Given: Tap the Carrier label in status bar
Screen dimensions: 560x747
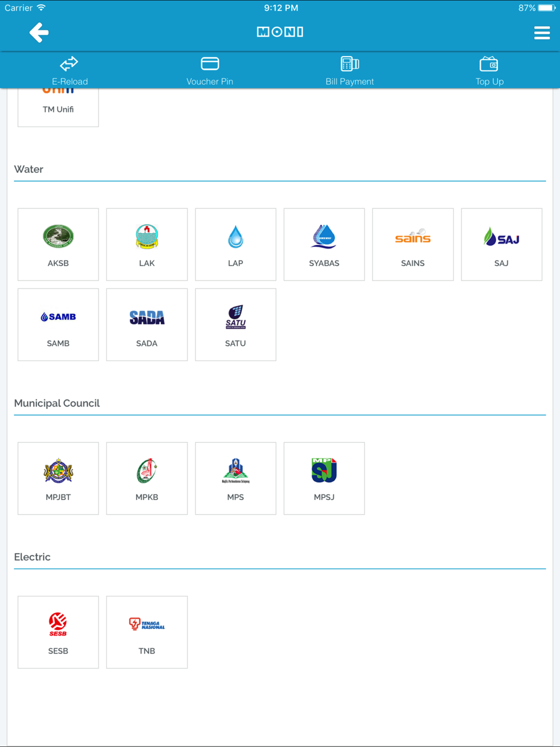Looking at the screenshot, I should coord(18,8).
